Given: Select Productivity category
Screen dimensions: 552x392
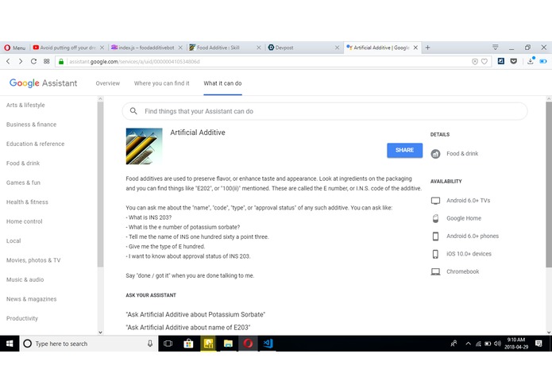Looking at the screenshot, I should pyautogui.click(x=22, y=318).
